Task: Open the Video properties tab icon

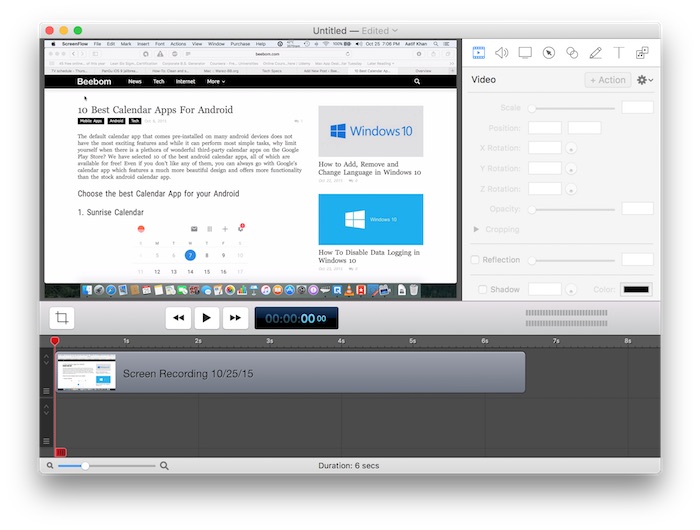Action: tap(479, 53)
